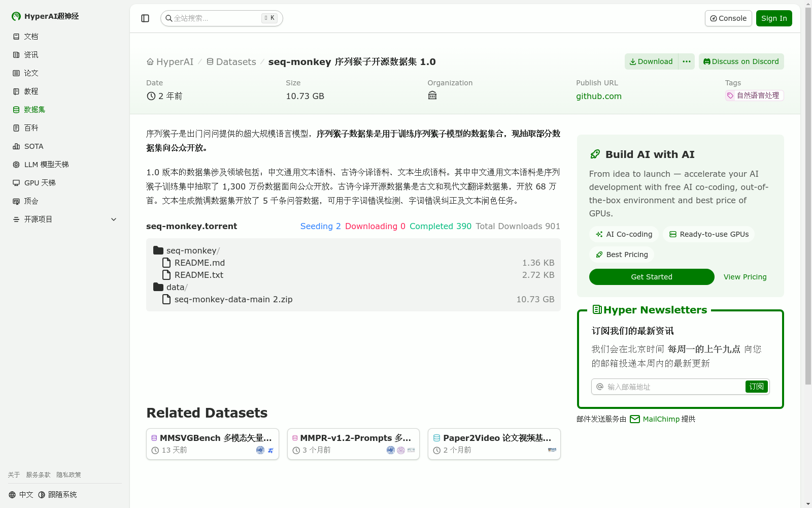This screenshot has height=508, width=812.
Task: Click the HyperAI logo icon
Action: coord(16,16)
